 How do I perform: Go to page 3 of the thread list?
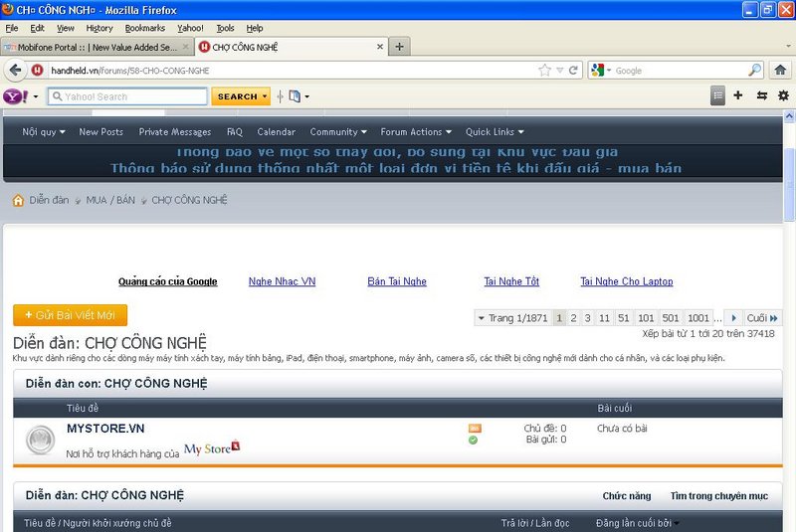[x=587, y=318]
